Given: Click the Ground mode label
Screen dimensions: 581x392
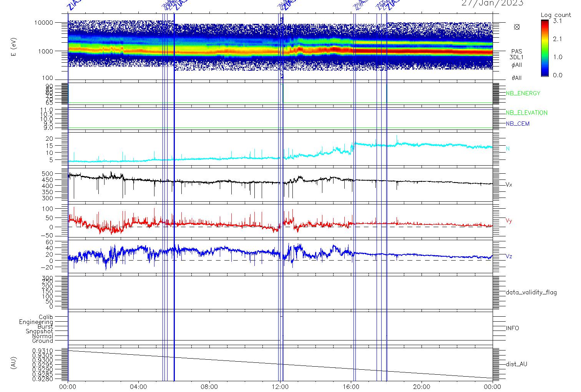Looking at the screenshot, I should tap(43, 341).
